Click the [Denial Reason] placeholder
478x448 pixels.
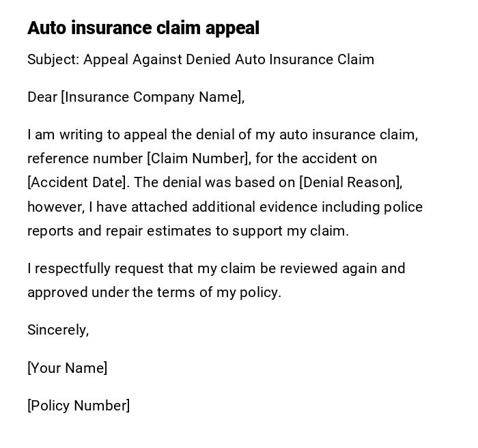(x=350, y=182)
